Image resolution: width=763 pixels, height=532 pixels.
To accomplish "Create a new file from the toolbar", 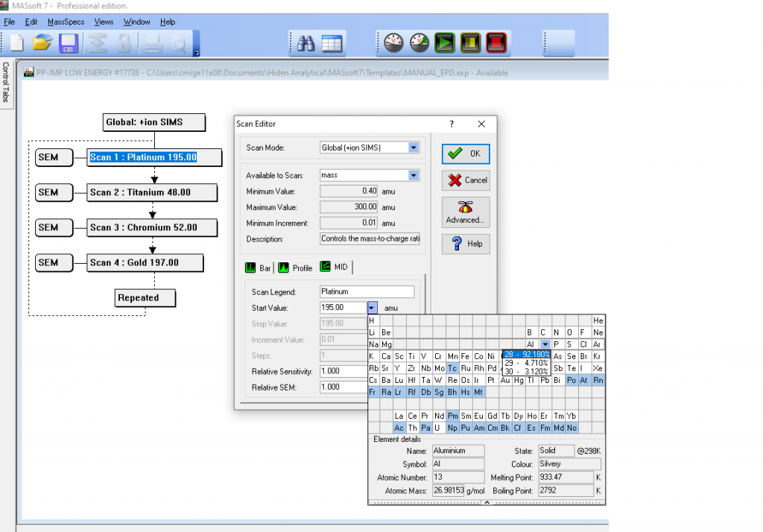I will [16, 43].
